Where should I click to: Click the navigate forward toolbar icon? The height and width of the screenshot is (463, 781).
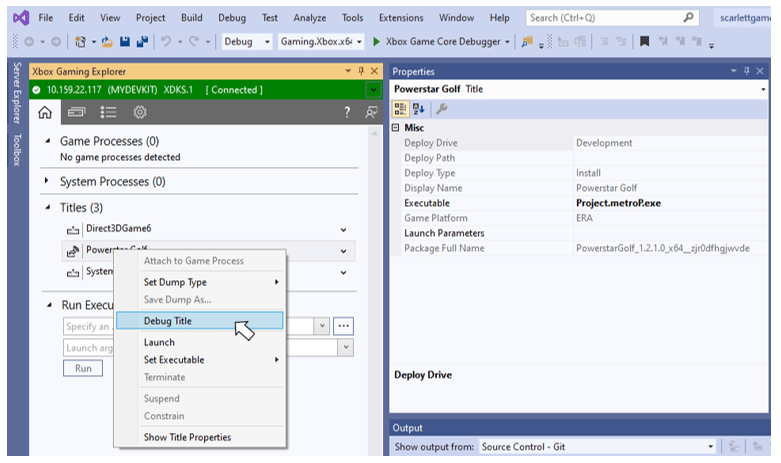click(56, 42)
